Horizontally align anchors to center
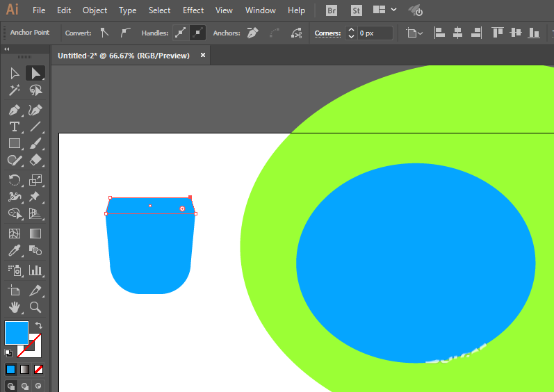Image resolution: width=554 pixels, height=392 pixels. click(x=457, y=33)
